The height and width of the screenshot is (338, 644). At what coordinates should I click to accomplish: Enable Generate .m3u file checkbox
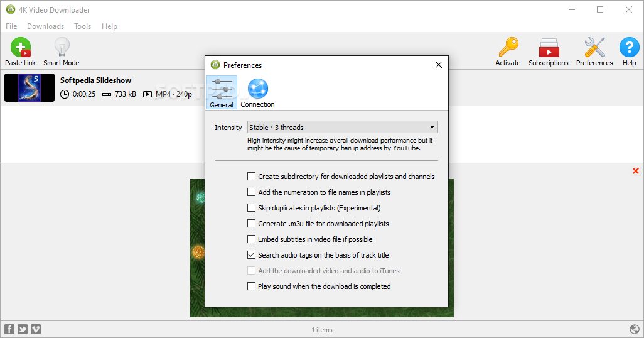251,223
